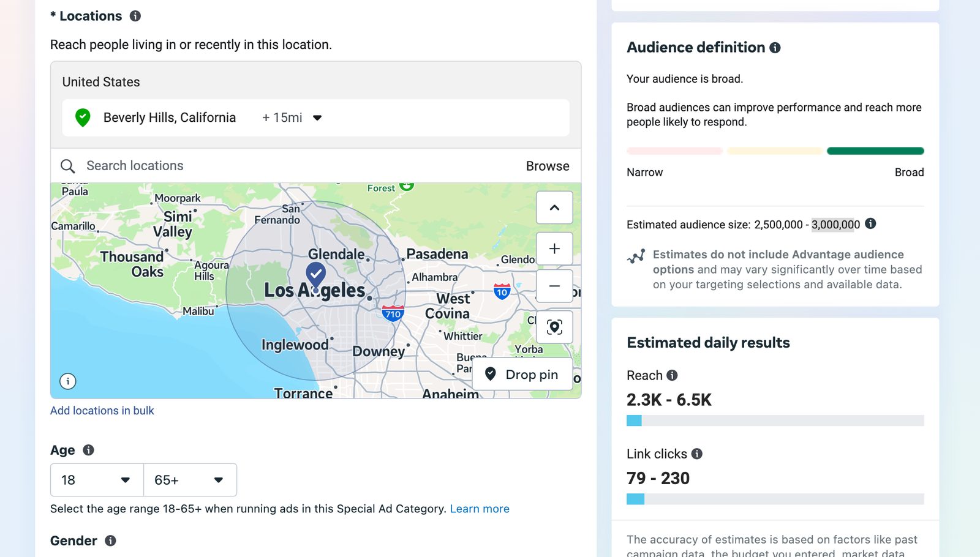Click the Inglewood label on the map
The height and width of the screenshot is (557, 980).
295,345
